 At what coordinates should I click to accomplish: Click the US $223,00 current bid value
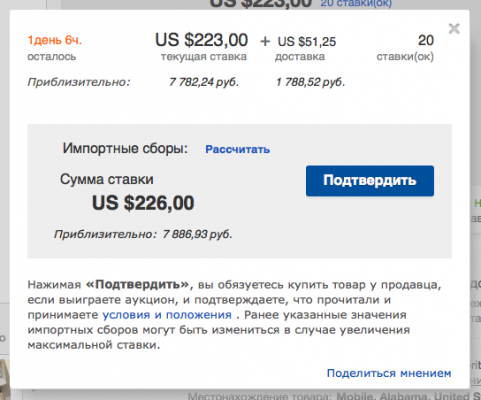tap(201, 40)
